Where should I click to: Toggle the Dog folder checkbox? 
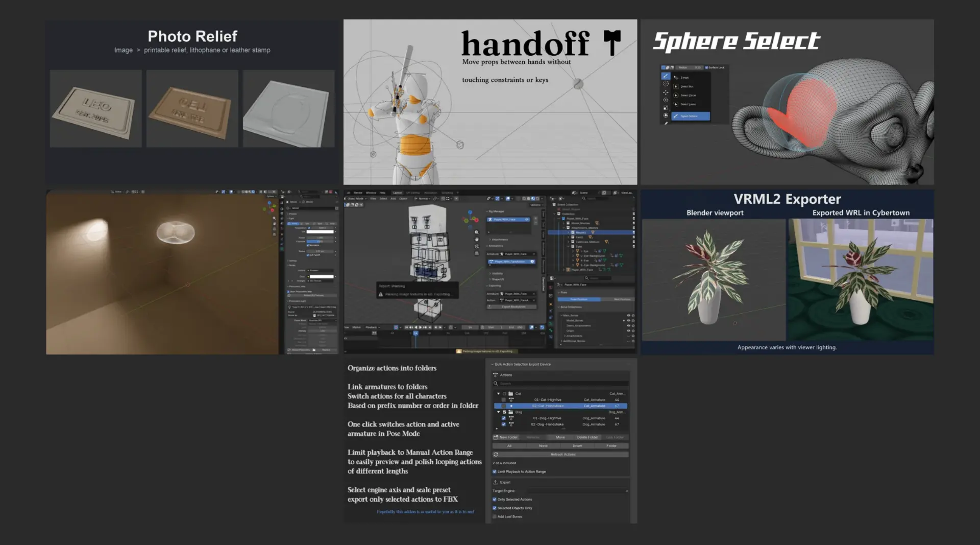(x=504, y=412)
